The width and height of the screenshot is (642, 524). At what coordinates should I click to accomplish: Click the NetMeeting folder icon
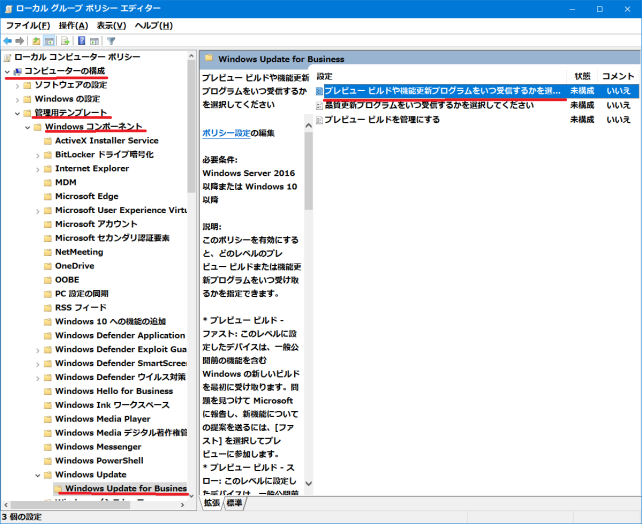pos(48,252)
